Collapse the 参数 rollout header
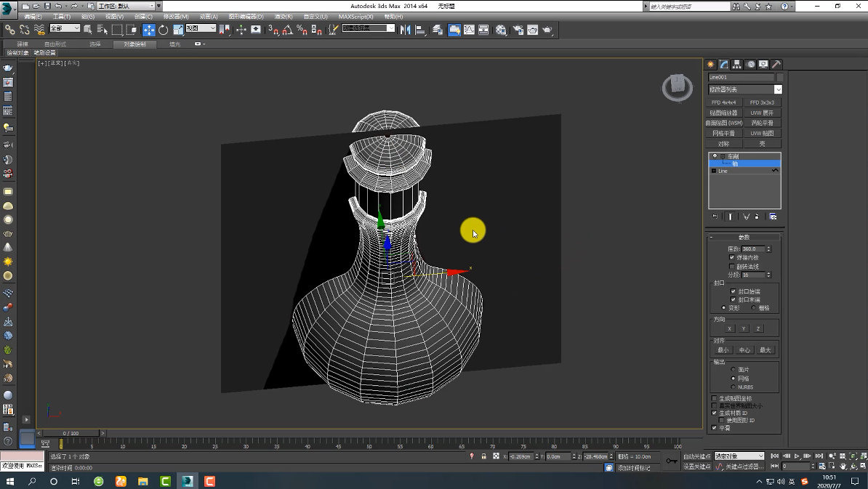Screen dimensions: 868x489 744,238
